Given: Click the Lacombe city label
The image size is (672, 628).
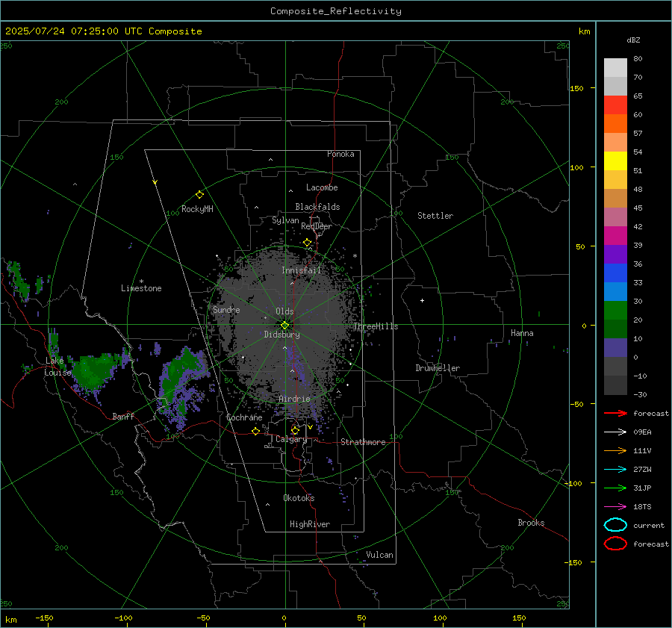Looking at the screenshot, I should (322, 187).
